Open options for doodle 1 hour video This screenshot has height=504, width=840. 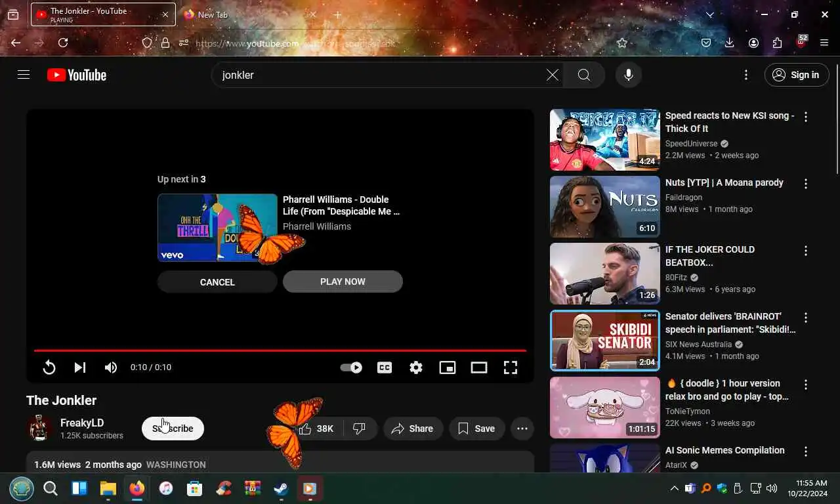[806, 385]
